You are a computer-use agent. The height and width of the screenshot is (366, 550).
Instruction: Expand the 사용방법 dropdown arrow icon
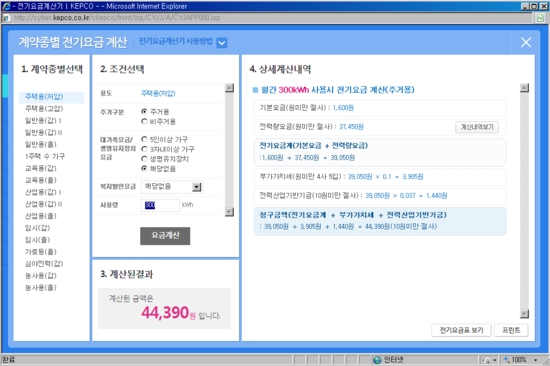(x=222, y=43)
